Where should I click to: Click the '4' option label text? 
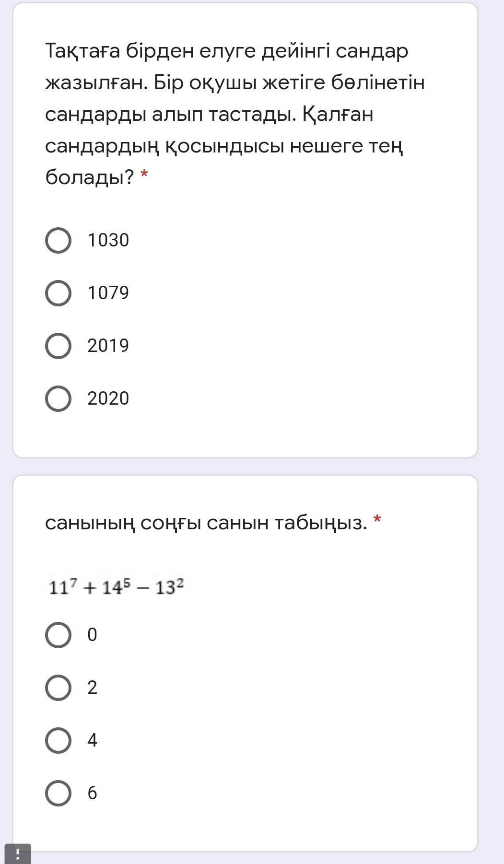point(92,740)
